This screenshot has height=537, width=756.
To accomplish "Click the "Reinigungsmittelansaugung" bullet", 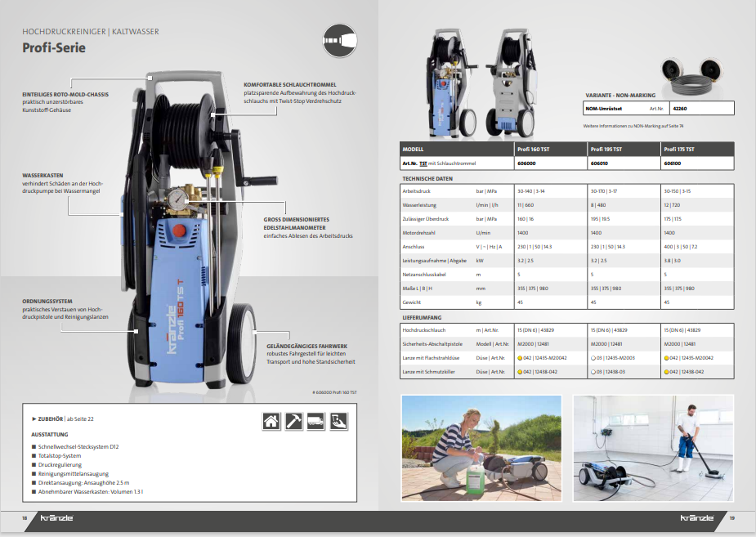I will (x=70, y=474).
